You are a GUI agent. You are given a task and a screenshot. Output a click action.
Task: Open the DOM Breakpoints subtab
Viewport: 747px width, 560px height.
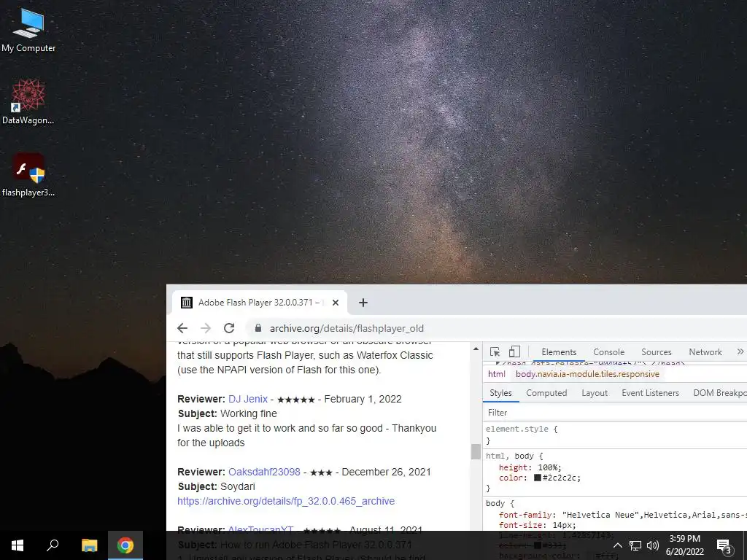click(x=719, y=393)
